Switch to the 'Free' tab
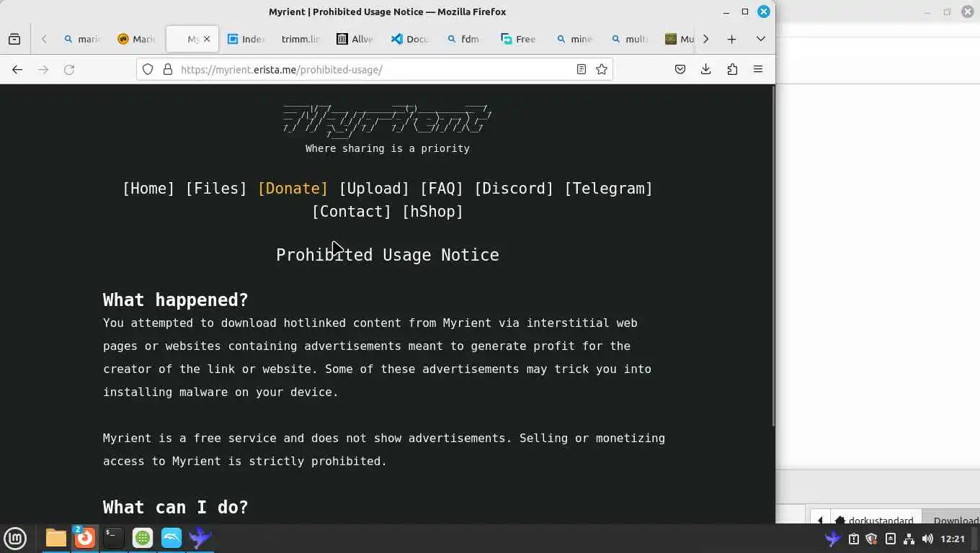980x553 pixels. tap(520, 39)
